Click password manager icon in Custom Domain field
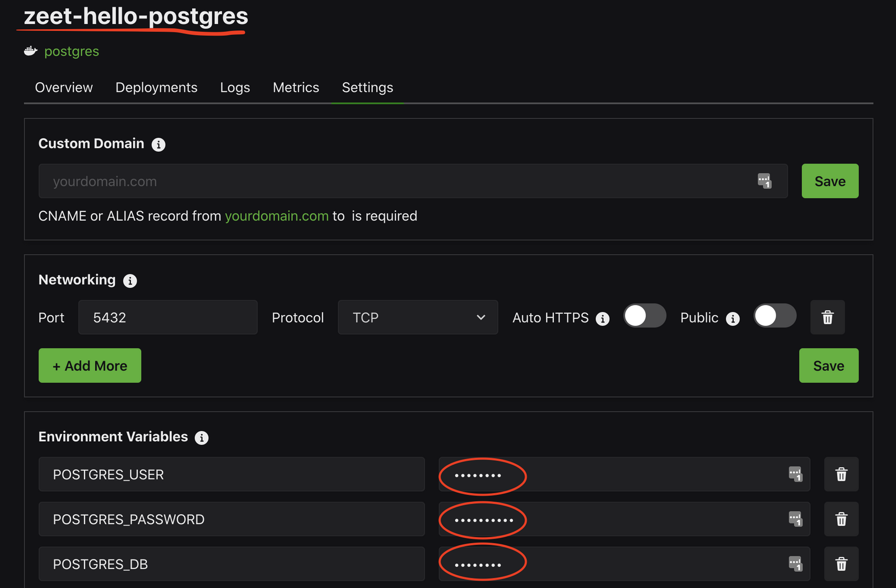This screenshot has width=896, height=588. pyautogui.click(x=764, y=181)
